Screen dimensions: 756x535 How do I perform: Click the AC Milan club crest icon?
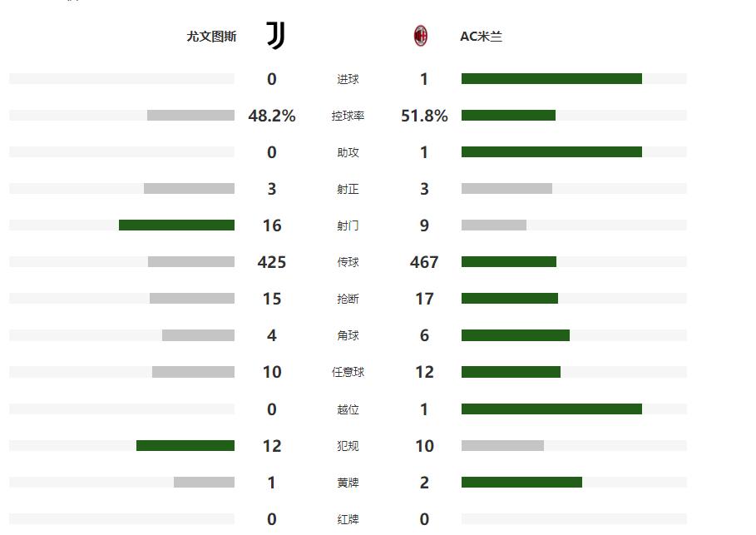(x=421, y=36)
